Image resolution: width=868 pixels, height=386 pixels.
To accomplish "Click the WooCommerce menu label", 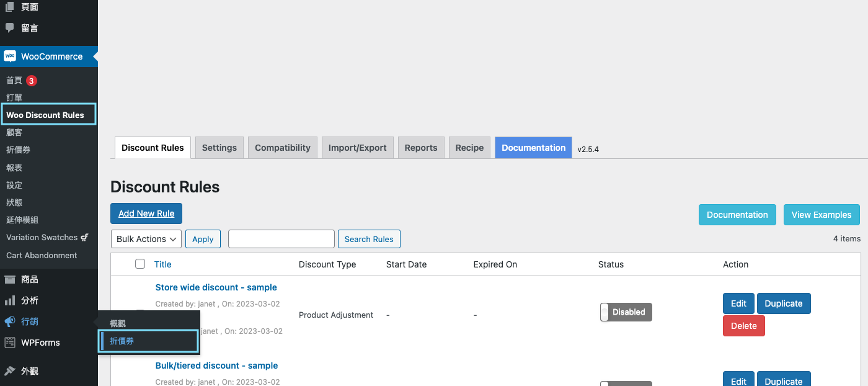I will coord(52,56).
